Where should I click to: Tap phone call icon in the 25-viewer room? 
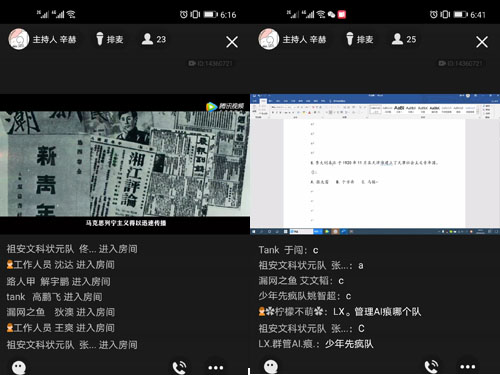pos(431,367)
